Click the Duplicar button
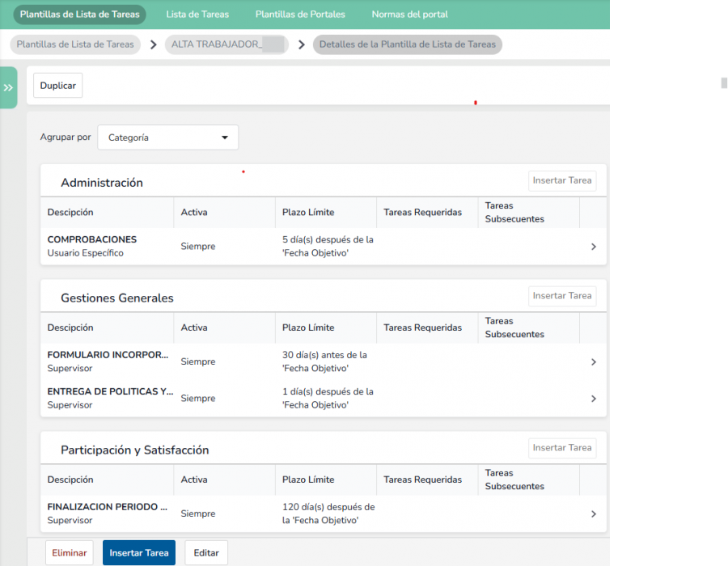728x566 pixels. click(x=58, y=86)
